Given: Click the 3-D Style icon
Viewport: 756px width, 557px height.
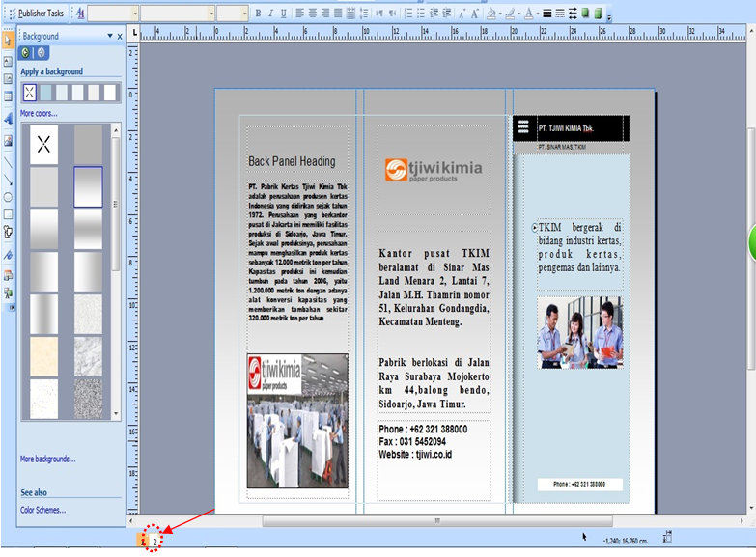Looking at the screenshot, I should pyautogui.click(x=598, y=14).
